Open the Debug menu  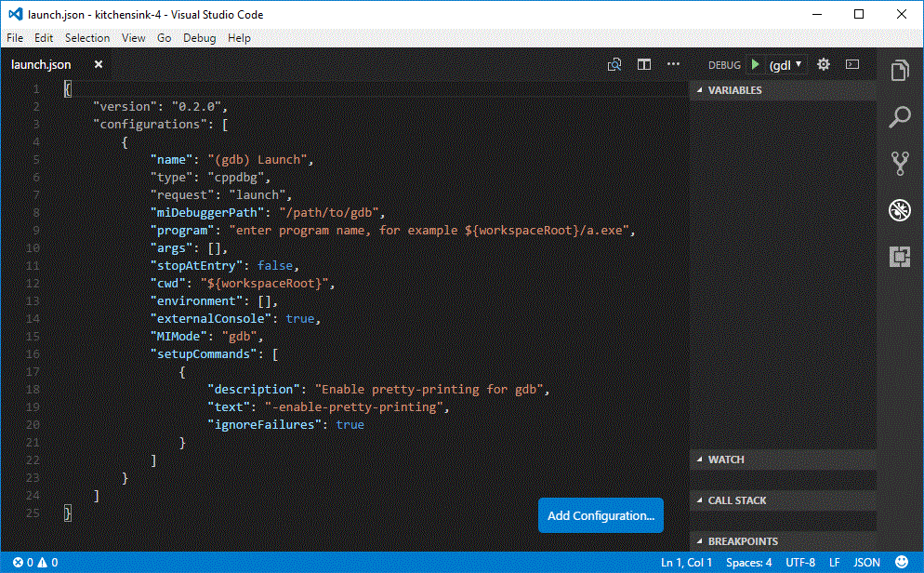pos(199,38)
